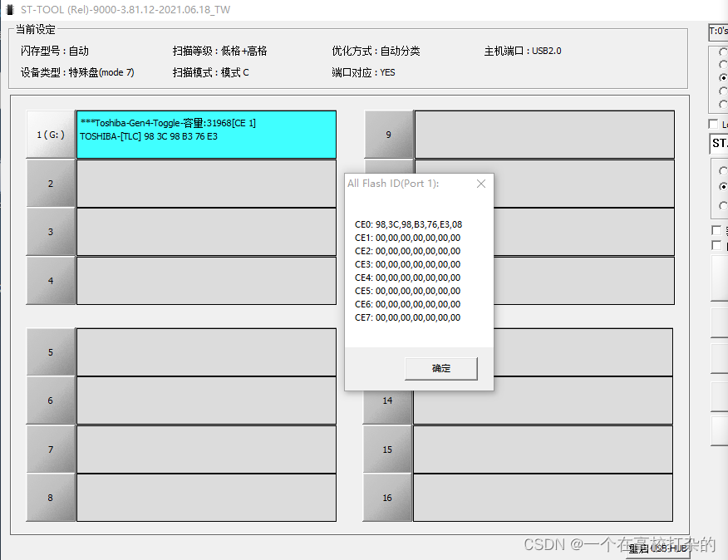Click the ST-TOOL title bar app icon

(x=10, y=10)
